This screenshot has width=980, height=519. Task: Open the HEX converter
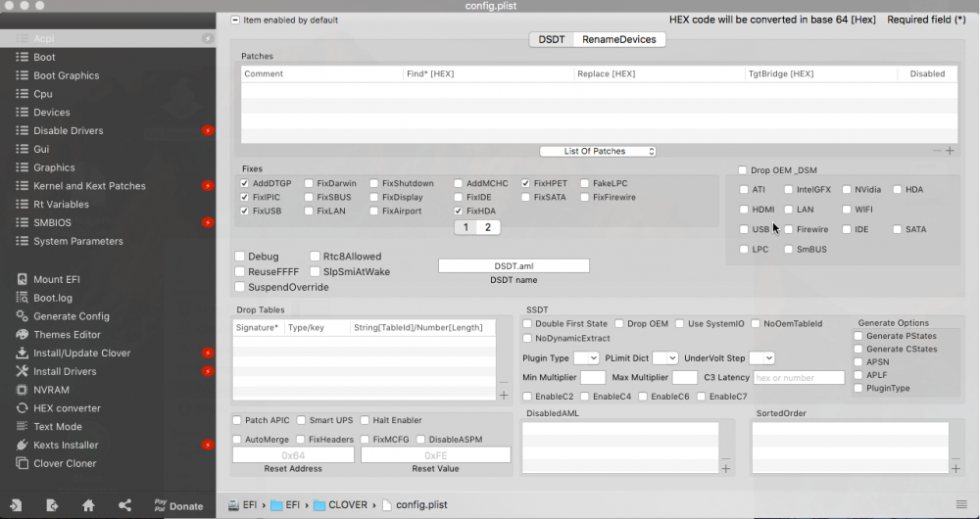click(x=58, y=407)
